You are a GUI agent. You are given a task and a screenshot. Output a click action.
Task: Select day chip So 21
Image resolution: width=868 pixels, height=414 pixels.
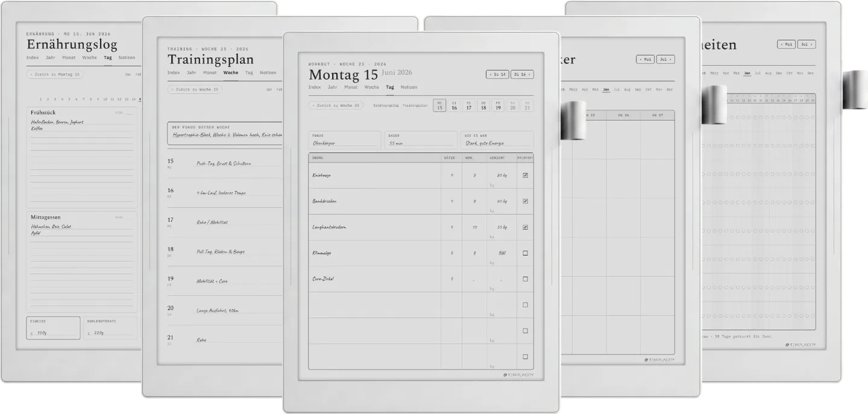527,105
